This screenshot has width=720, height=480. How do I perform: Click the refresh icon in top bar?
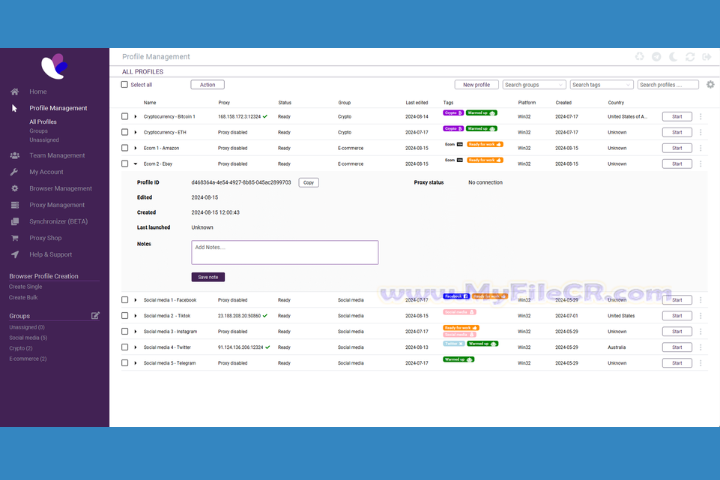point(690,56)
